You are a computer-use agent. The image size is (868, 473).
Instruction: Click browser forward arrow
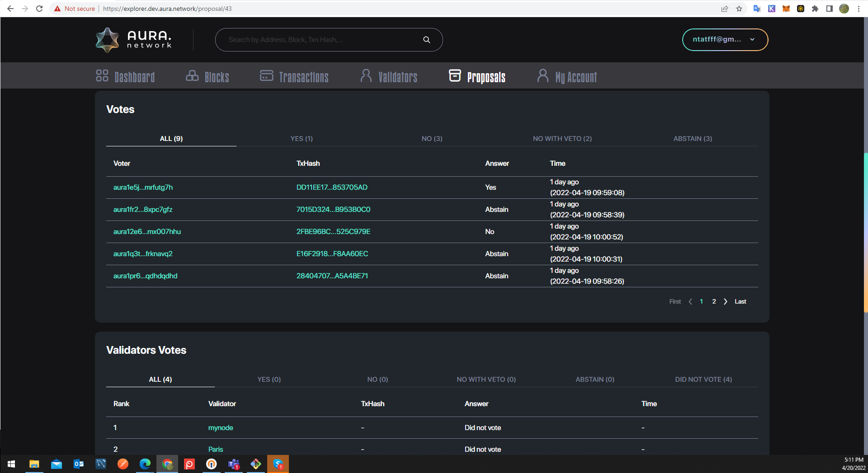(x=25, y=9)
